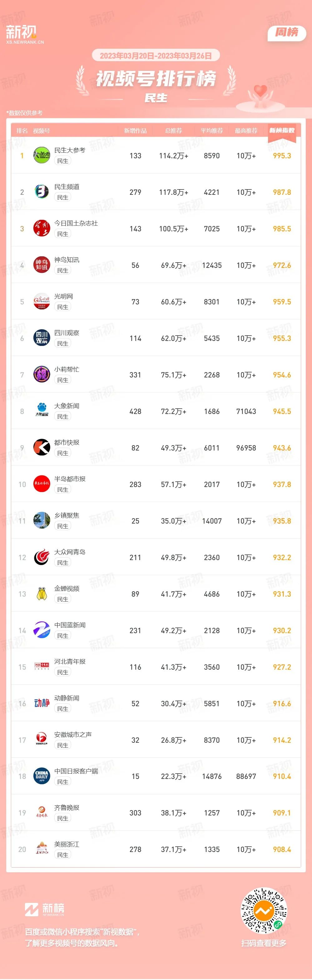Open the 民生频道 channel logo
312x980 pixels.
coord(42,192)
